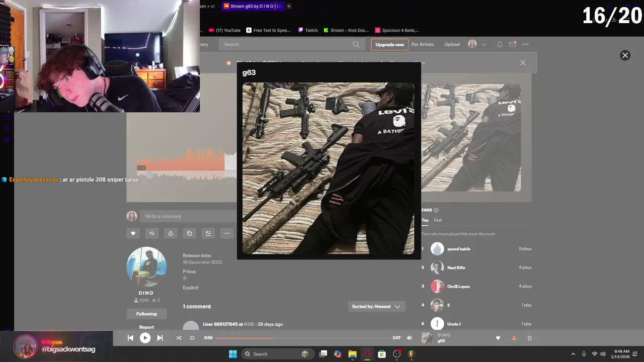Open the Free Text to Speech bookmark
Viewport: 644px width, 362px height.
268,30
